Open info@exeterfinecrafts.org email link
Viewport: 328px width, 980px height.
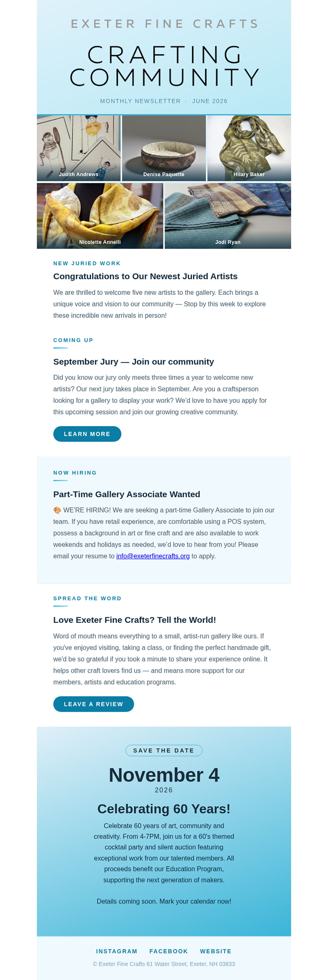[153, 556]
